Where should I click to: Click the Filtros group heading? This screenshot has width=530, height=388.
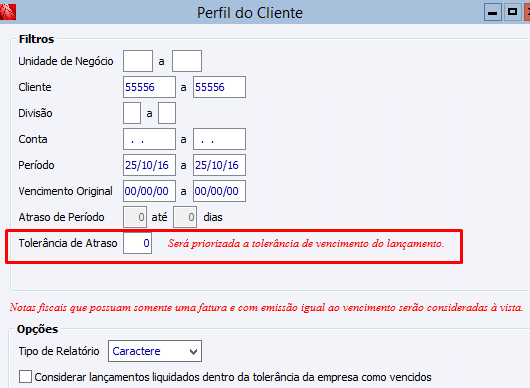37,39
